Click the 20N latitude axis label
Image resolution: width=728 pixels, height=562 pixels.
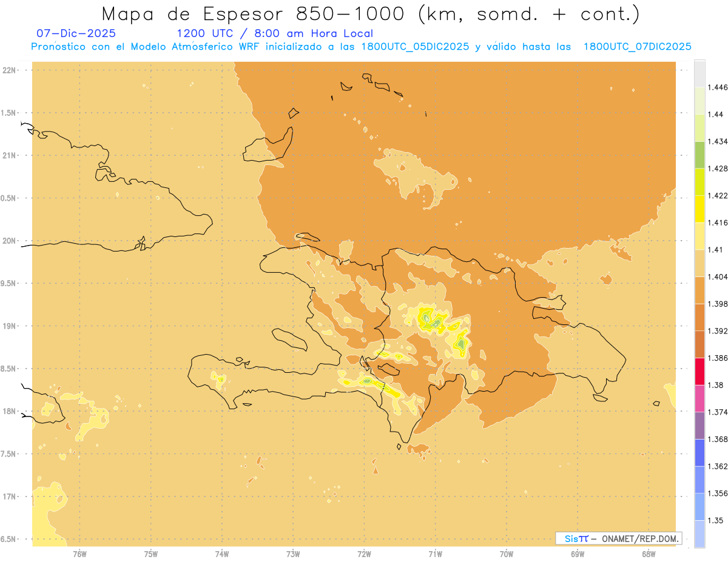(10, 241)
